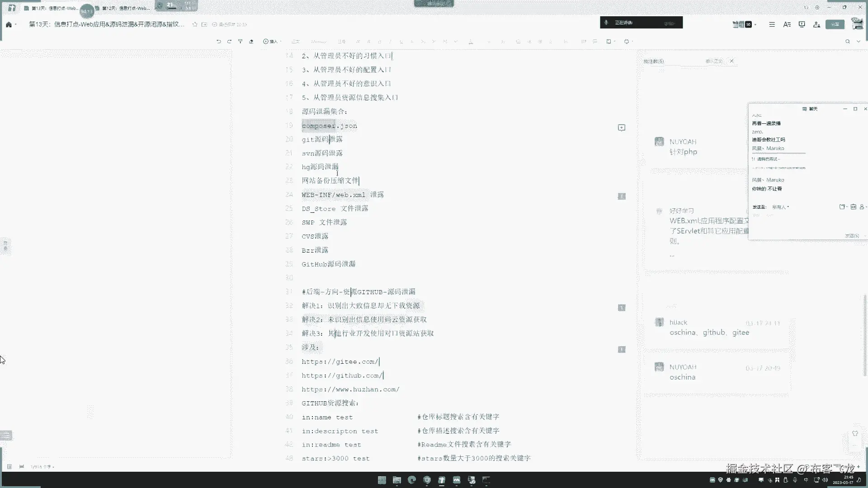Click the clear formatting eraser icon
868x488 pixels.
(x=251, y=41)
